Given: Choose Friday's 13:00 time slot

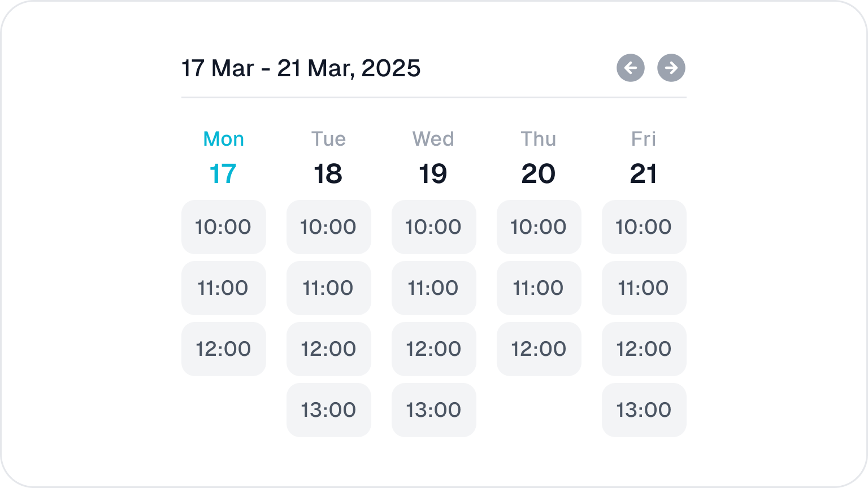Looking at the screenshot, I should click(644, 410).
